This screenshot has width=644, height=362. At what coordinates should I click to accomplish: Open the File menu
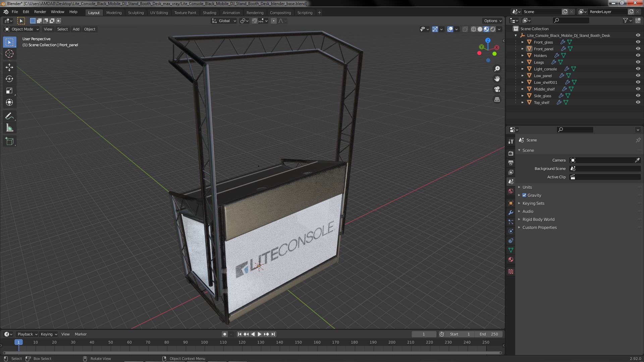[15, 12]
